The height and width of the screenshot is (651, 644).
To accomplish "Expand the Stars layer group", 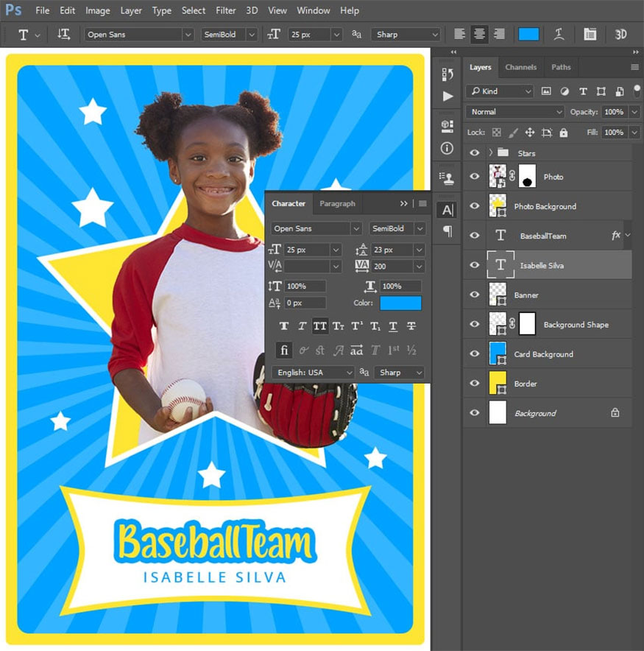I will [490, 152].
